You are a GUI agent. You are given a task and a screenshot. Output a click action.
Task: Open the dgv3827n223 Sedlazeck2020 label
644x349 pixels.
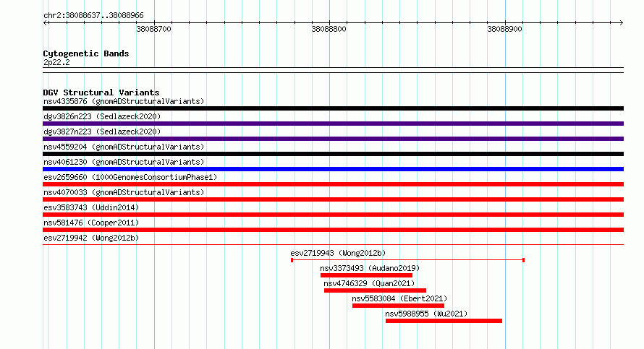[102, 132]
